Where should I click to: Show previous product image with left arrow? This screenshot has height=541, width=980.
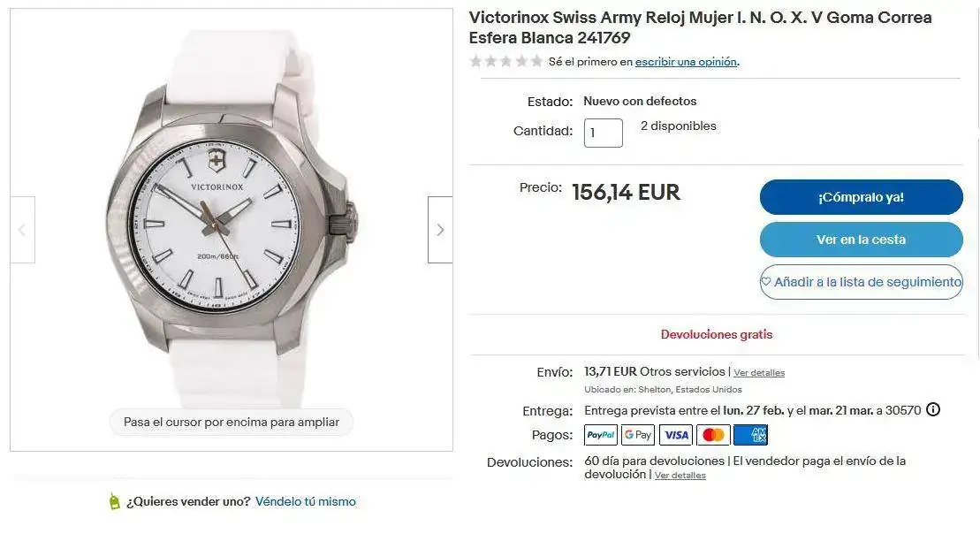click(x=22, y=230)
